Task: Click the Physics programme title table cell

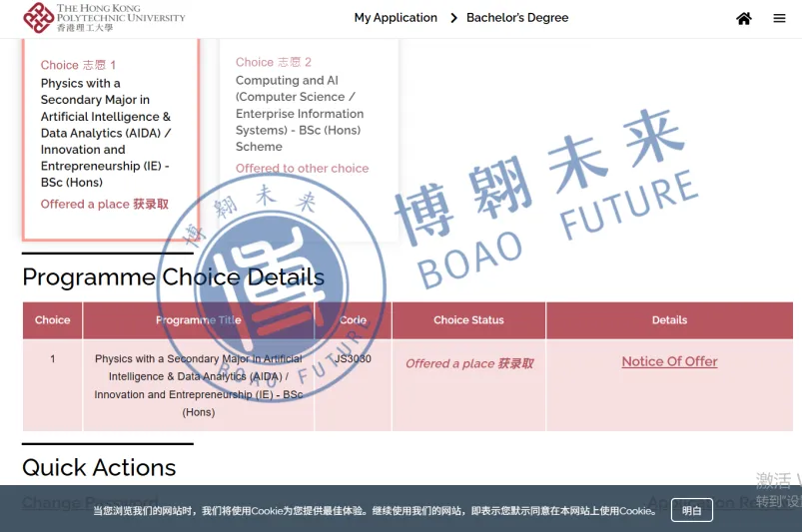Action: (x=199, y=385)
